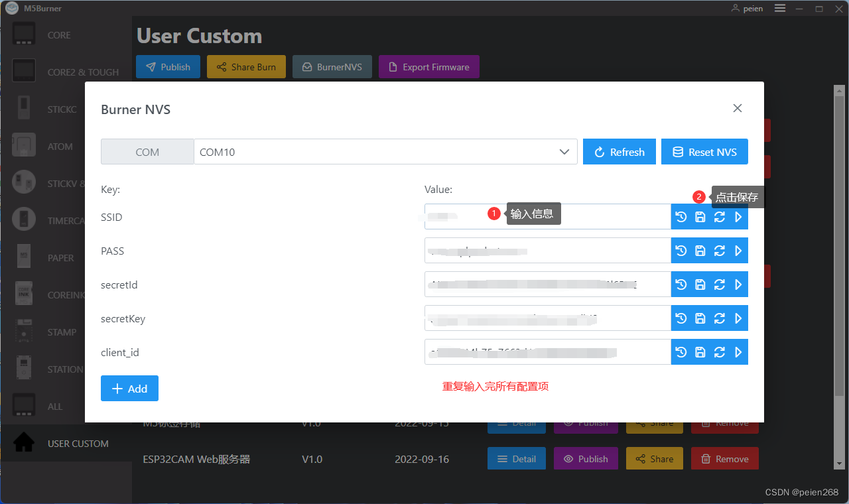849x504 pixels.
Task: Open the hamburger menu in title bar
Action: (780, 8)
